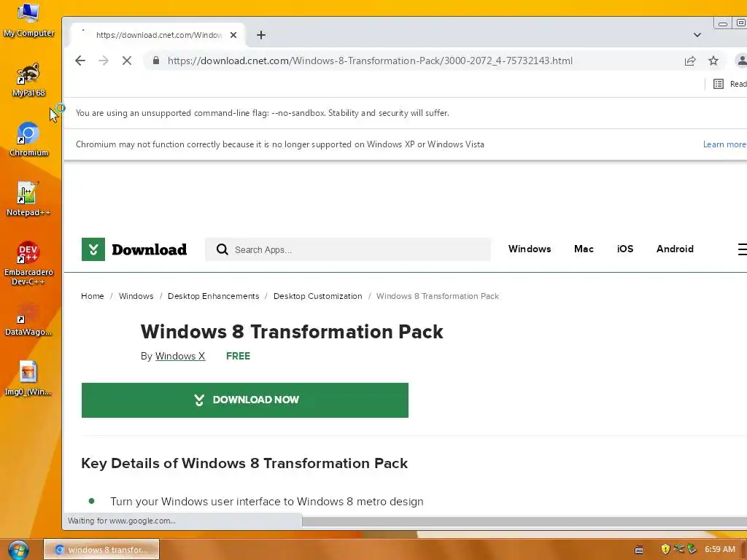Click the Download site logo
The image size is (747, 560).
point(134,249)
